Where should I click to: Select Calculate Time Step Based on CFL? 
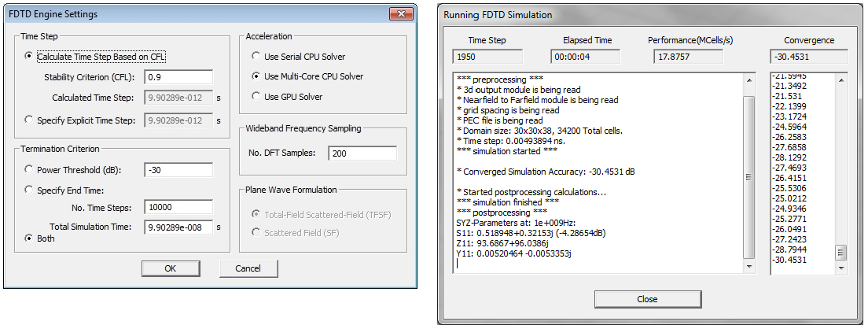coord(29,57)
